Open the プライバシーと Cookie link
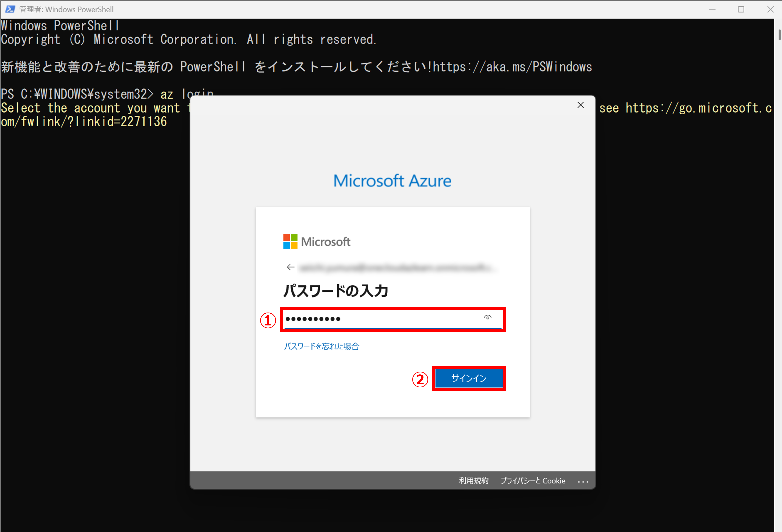The width and height of the screenshot is (782, 532). point(533,481)
